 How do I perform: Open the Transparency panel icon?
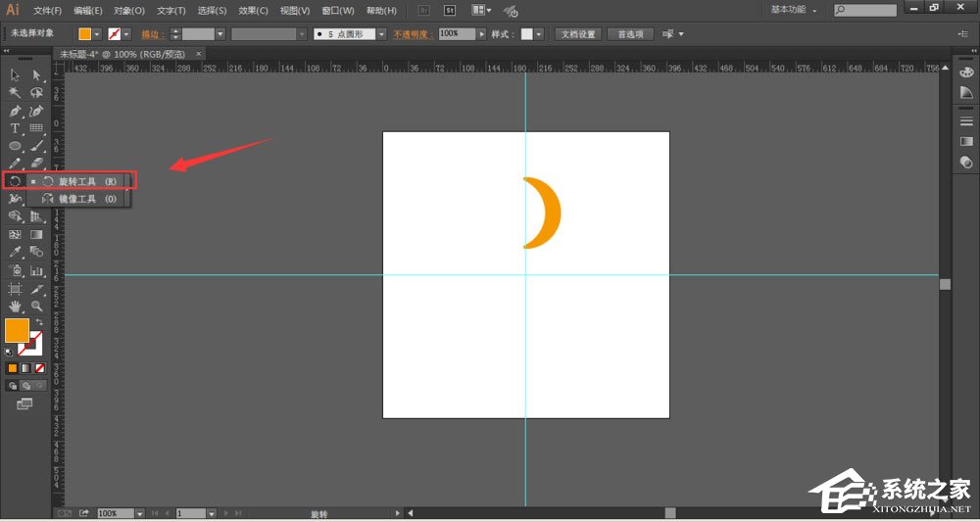[x=966, y=162]
